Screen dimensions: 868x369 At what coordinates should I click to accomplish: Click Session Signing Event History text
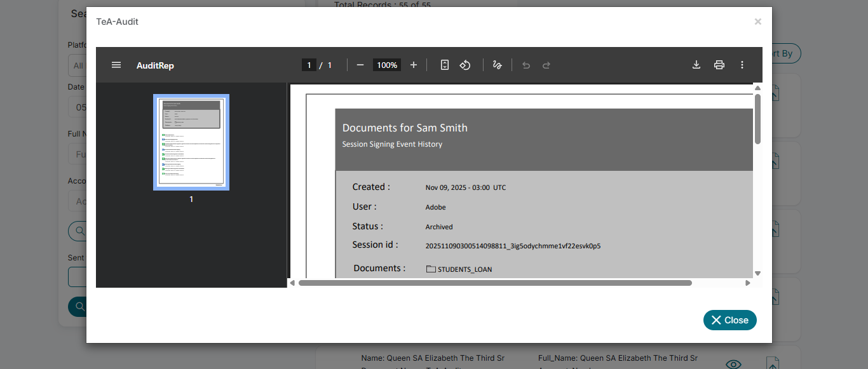click(392, 144)
